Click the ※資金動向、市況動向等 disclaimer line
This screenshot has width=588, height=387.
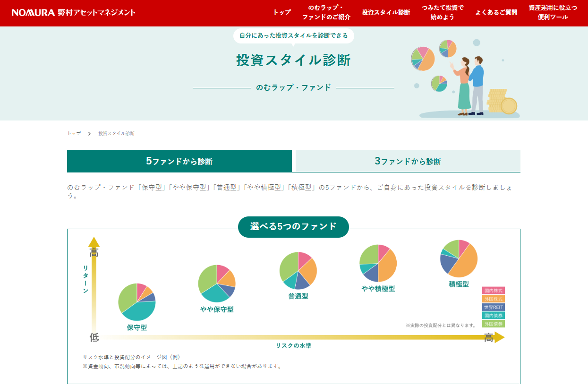point(182,366)
